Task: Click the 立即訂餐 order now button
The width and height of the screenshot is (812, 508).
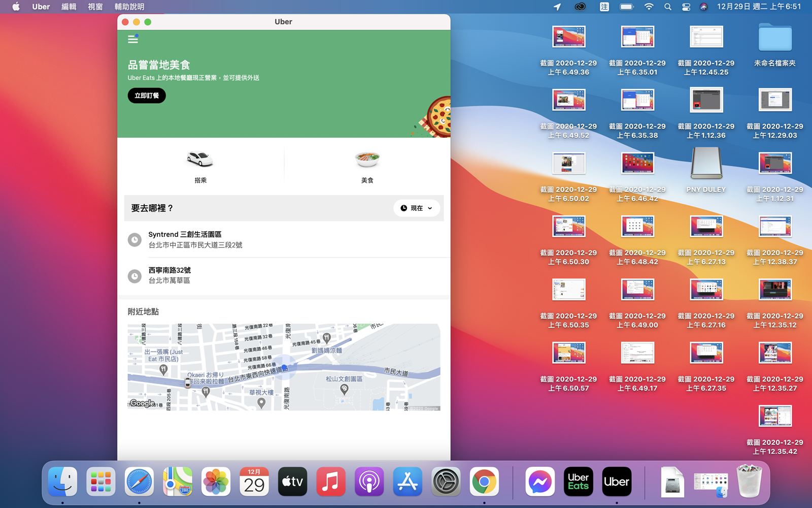Action: tap(147, 96)
